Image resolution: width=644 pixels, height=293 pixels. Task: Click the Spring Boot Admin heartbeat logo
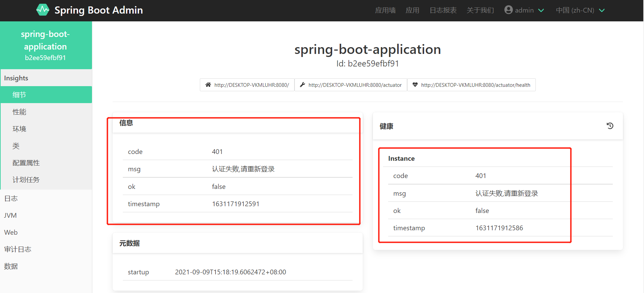(x=43, y=10)
